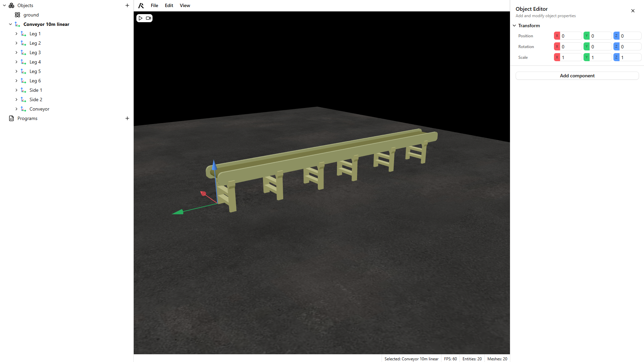The width and height of the screenshot is (644, 362).
Task: Open the File menu
Action: [x=155, y=5]
